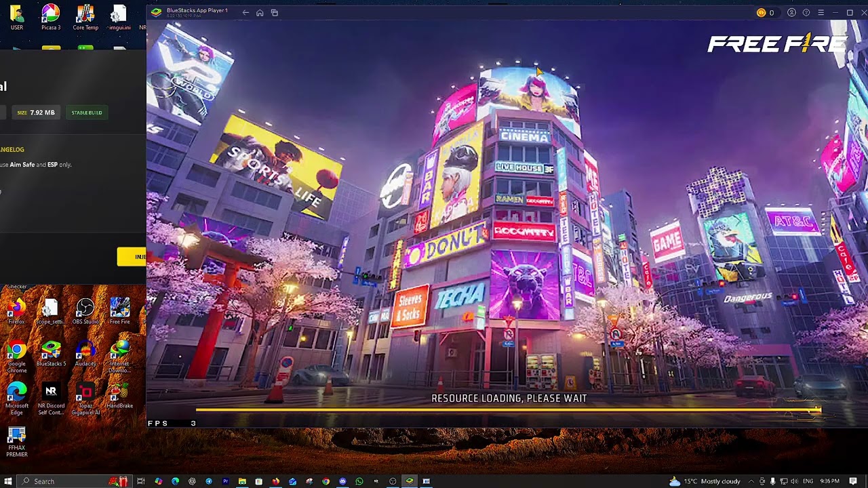
Task: Click Free Fire resource loading progress bar
Action: pyautogui.click(x=509, y=409)
